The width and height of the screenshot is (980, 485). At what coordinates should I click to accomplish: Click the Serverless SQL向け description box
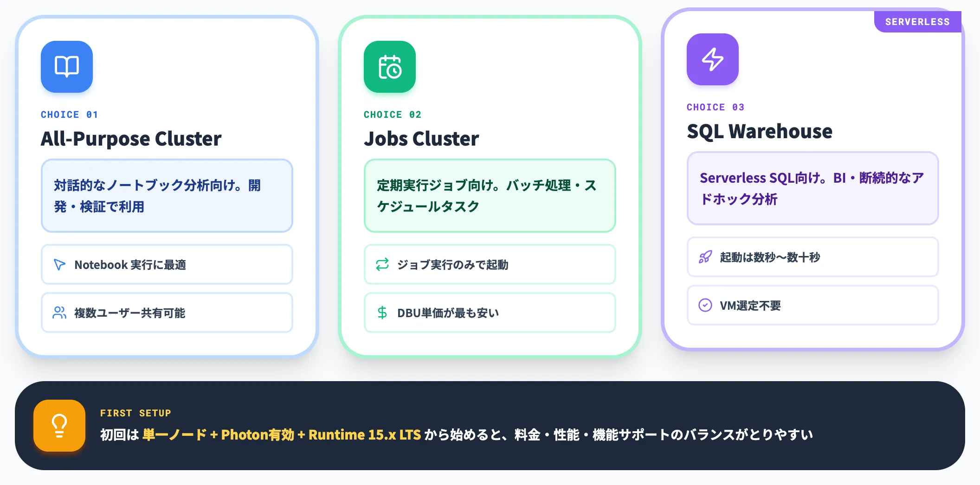813,188
